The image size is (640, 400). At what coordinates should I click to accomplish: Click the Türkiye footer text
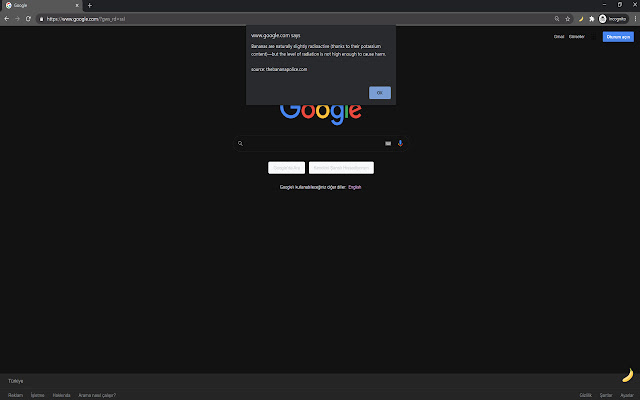click(16, 381)
